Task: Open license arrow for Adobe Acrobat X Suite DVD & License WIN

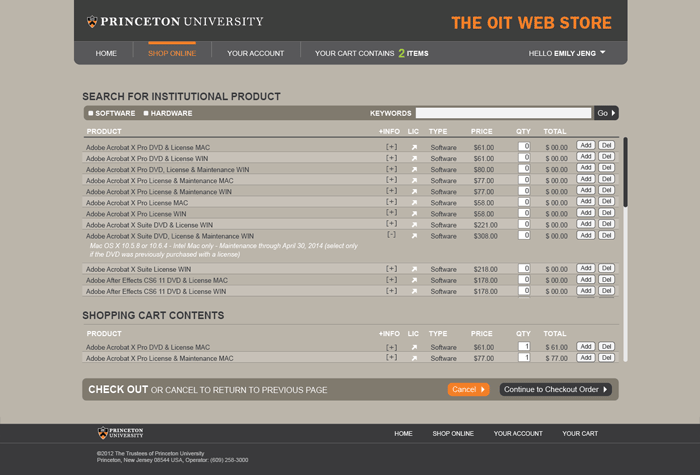Action: click(414, 225)
